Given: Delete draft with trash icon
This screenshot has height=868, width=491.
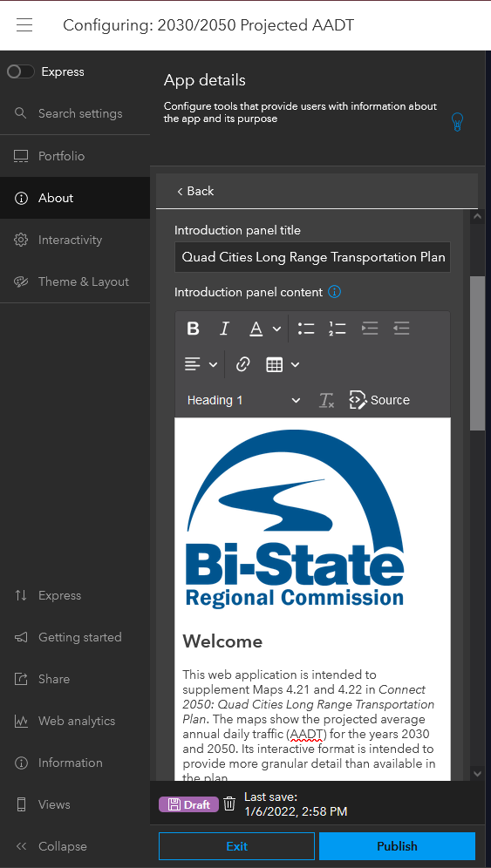Looking at the screenshot, I should tap(229, 804).
